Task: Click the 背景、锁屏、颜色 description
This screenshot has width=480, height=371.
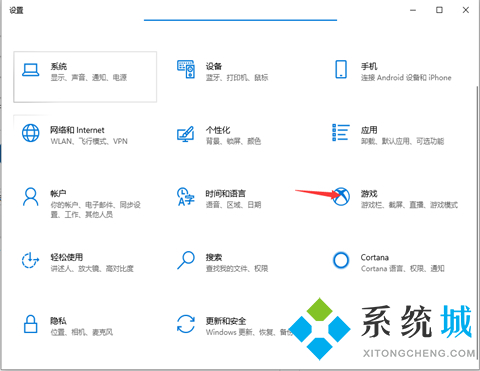Action: coord(233,141)
